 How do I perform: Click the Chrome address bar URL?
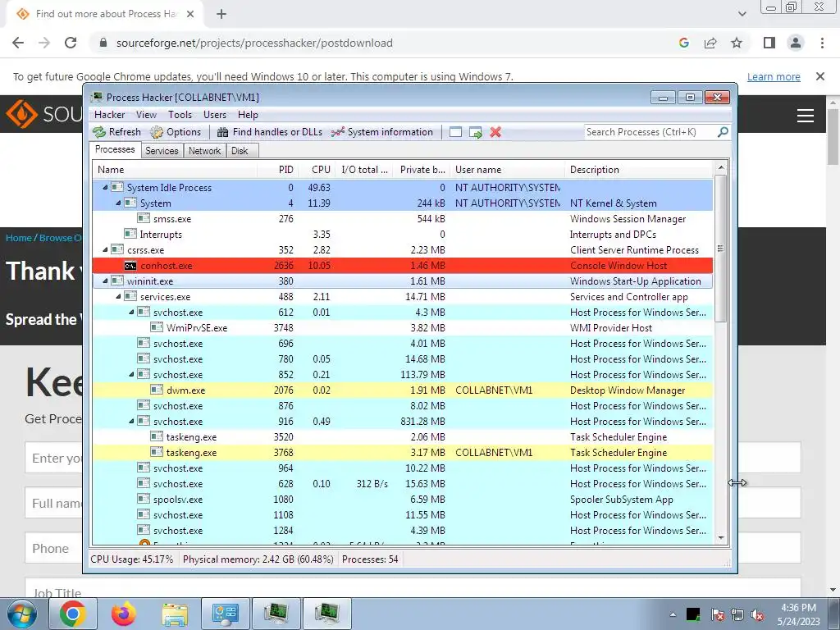[x=254, y=43]
